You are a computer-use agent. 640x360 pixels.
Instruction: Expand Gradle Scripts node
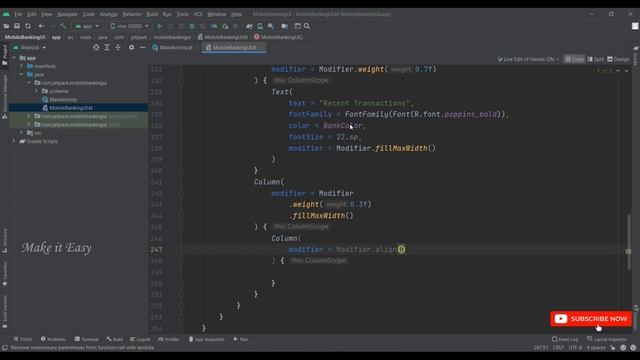point(14,141)
